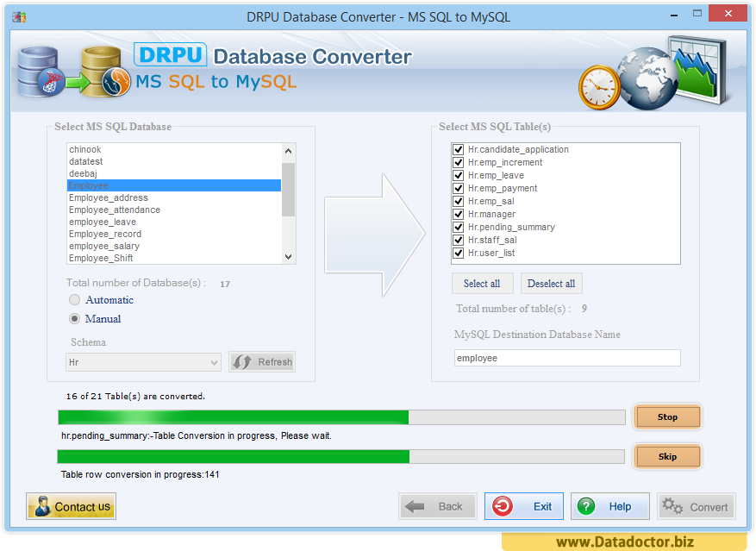Select Employee_record database
The image size is (756, 551).
tap(174, 234)
